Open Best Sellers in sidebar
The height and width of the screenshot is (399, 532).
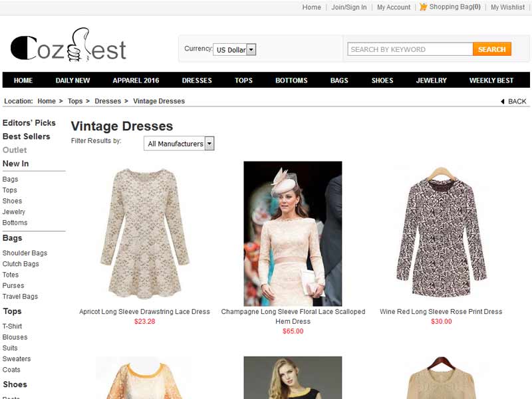pyautogui.click(x=26, y=136)
